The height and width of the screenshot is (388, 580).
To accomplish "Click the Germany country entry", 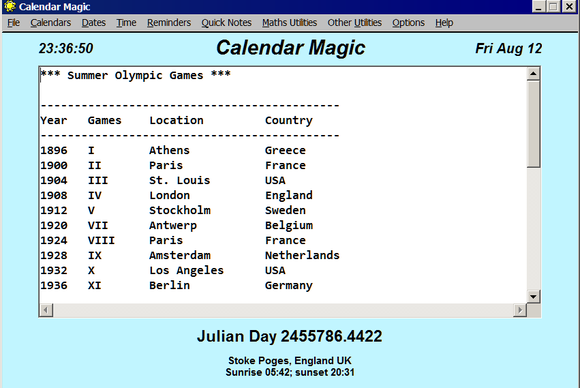I will tap(289, 286).
